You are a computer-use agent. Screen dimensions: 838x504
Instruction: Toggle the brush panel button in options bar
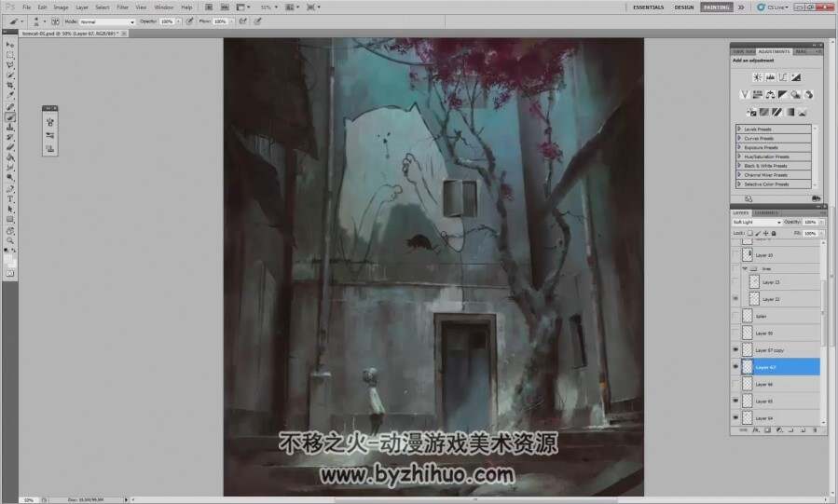pos(55,21)
